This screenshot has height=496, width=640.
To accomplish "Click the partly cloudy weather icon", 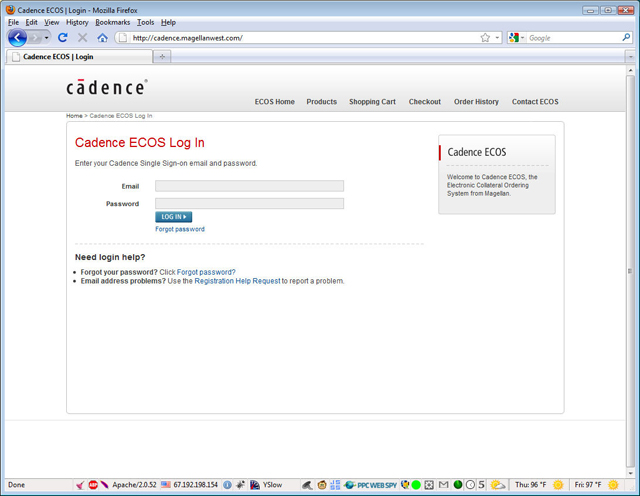I will [498, 485].
